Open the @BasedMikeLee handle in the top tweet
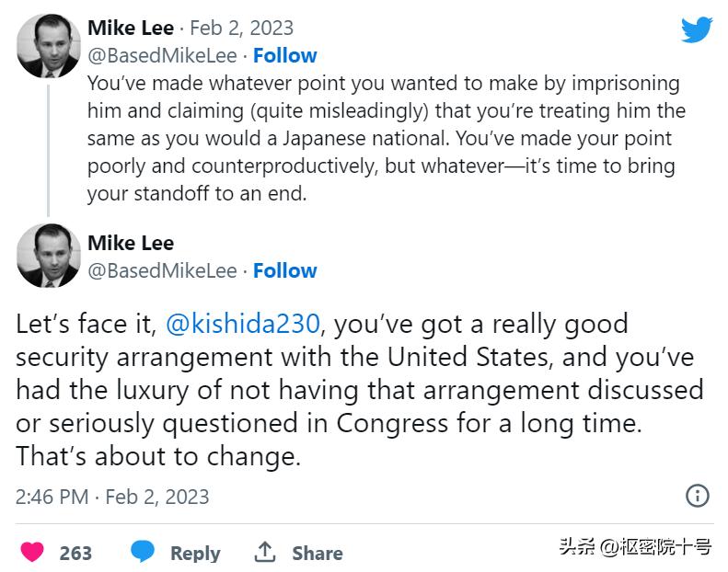Screen dimensions: 728x572 point(162,55)
